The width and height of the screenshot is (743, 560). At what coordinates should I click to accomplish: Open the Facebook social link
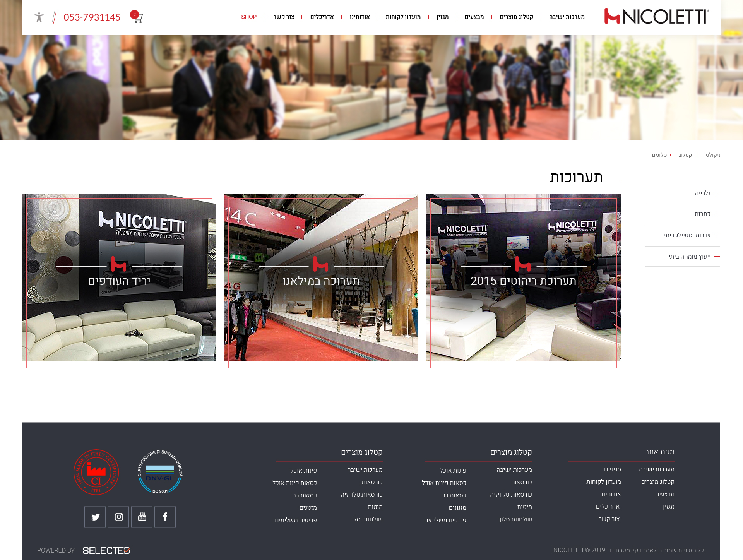click(165, 517)
